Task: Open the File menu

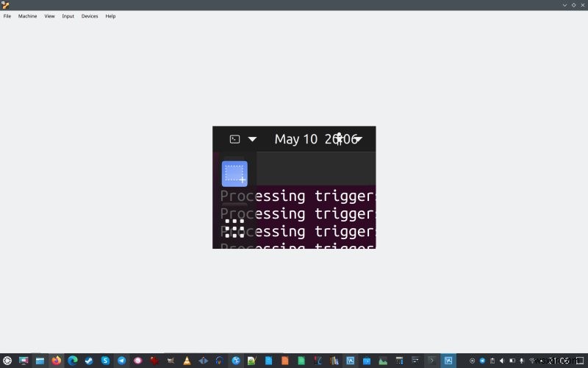Action: [x=7, y=16]
